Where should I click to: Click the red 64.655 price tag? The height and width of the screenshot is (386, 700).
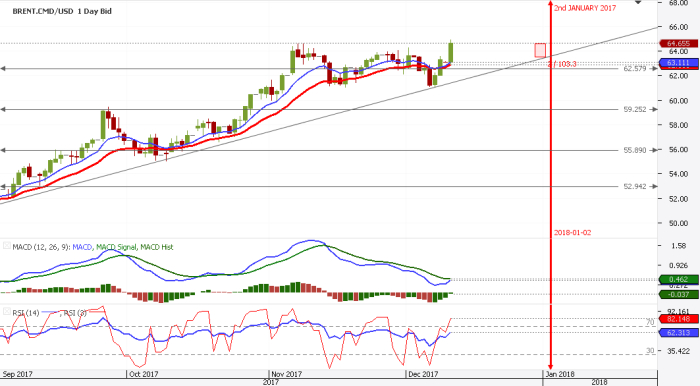679,44
